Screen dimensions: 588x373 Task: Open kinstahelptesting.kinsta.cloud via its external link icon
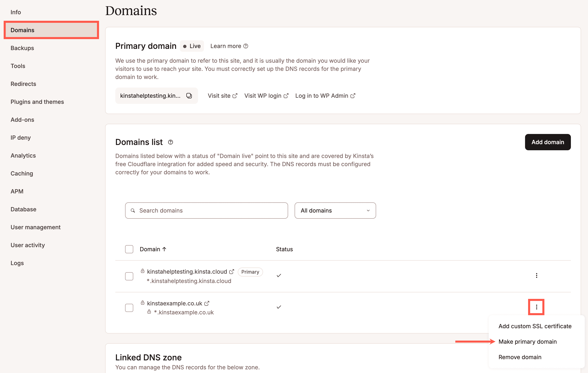[x=231, y=271]
